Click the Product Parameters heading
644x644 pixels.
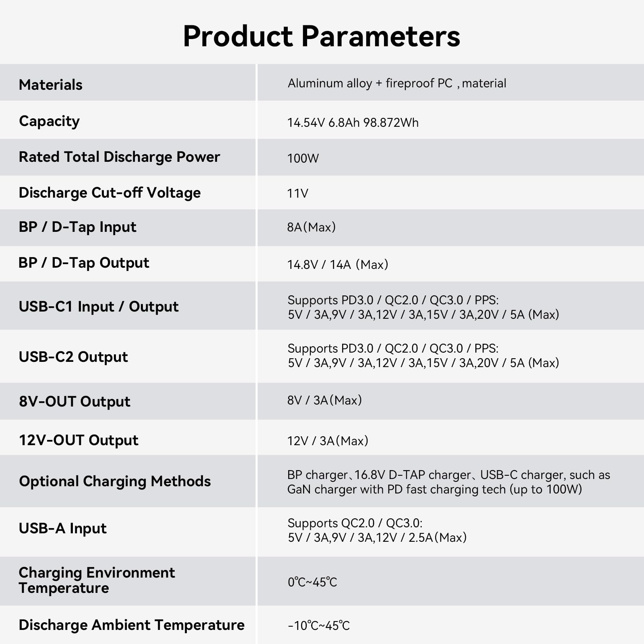(322, 36)
